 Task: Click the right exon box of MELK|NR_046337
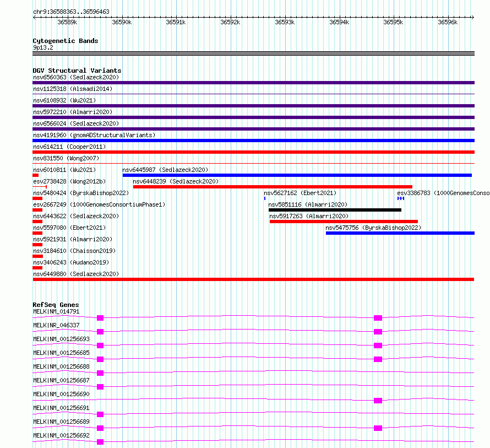[378, 332]
